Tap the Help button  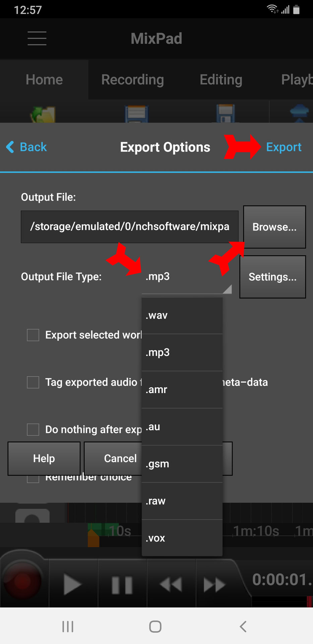[44, 459]
